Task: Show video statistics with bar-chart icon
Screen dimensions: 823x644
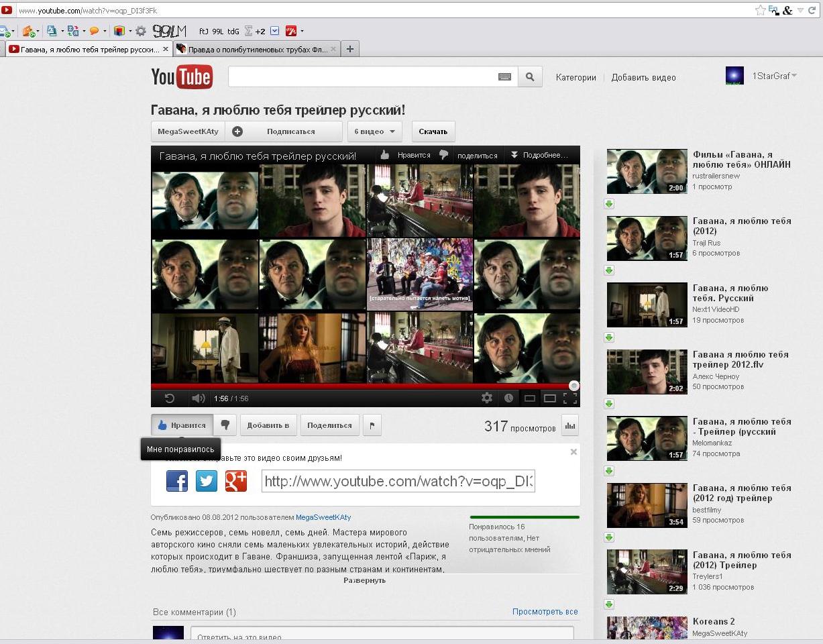Action: click(x=570, y=425)
